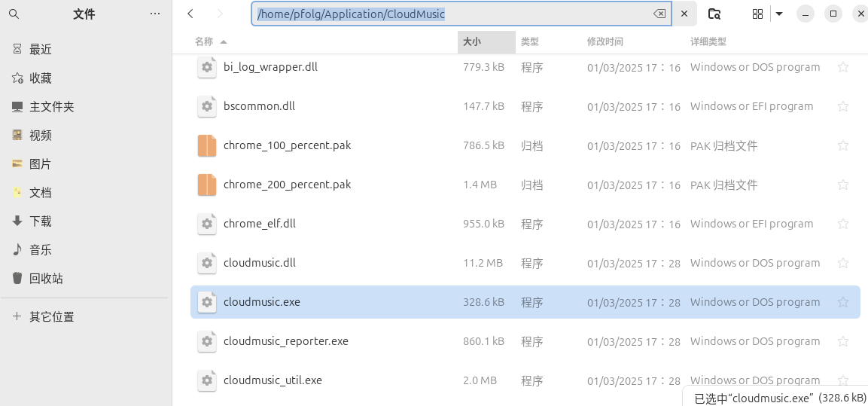
Task: Click the cloudmusic_util.exe gear icon
Action: click(x=207, y=380)
